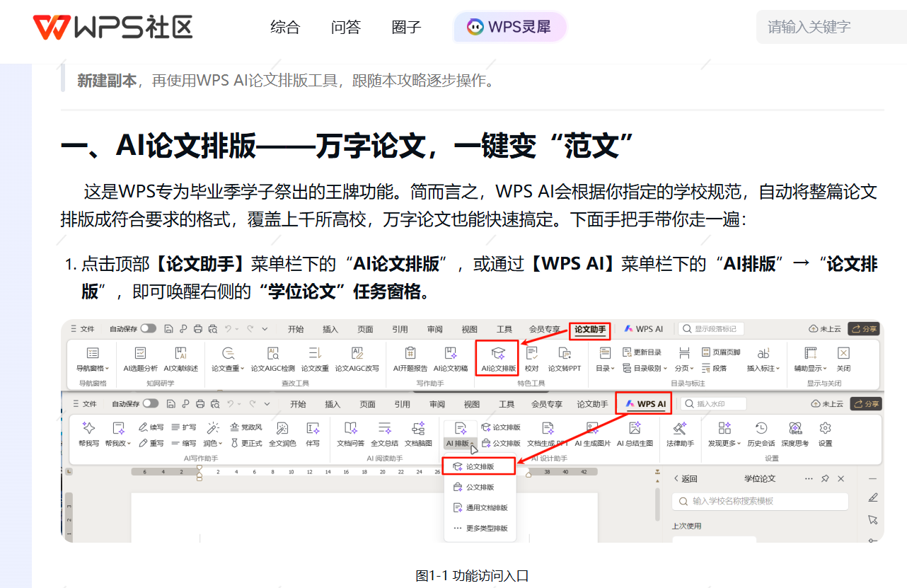Open 文档问答 in AI阅读助手
The image size is (907, 588).
(x=350, y=434)
